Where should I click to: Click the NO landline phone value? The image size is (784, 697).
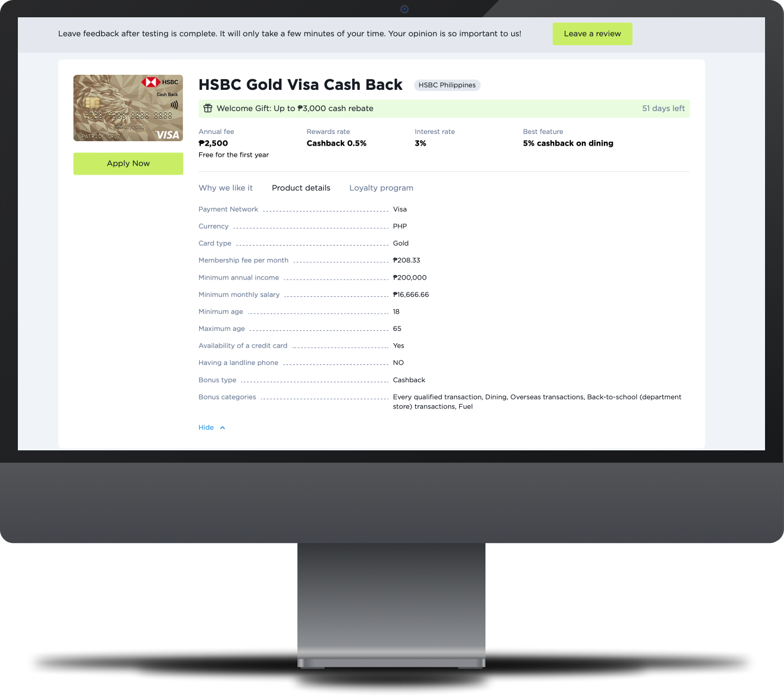(x=398, y=363)
